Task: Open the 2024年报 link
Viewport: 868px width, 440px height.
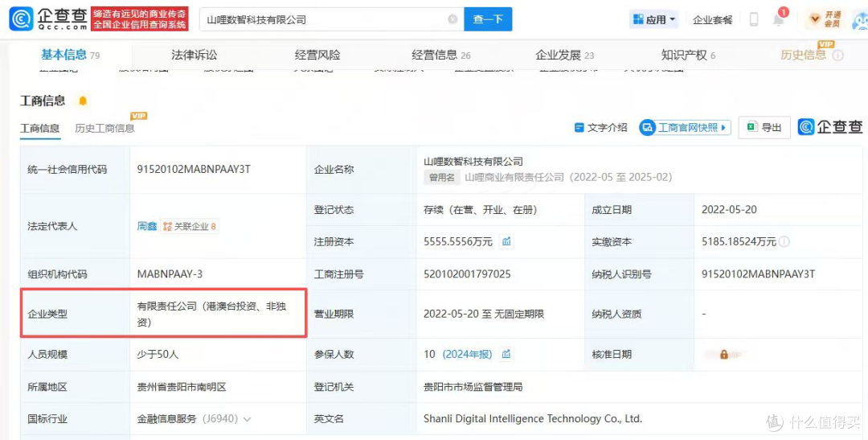Action: (467, 354)
